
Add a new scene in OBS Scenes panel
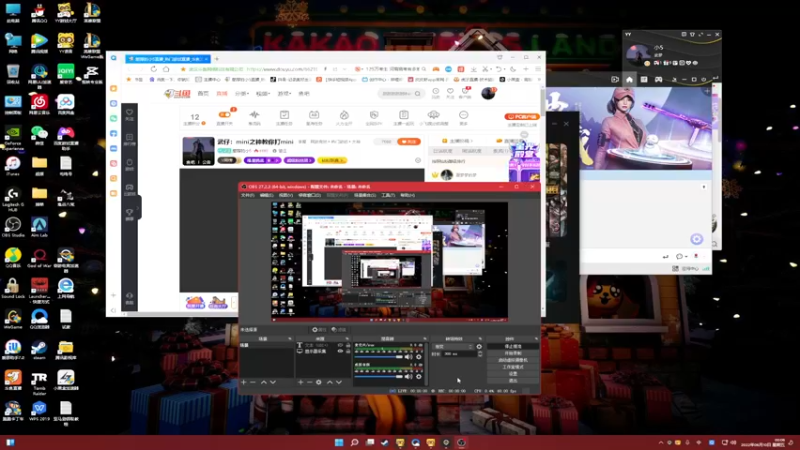point(244,382)
